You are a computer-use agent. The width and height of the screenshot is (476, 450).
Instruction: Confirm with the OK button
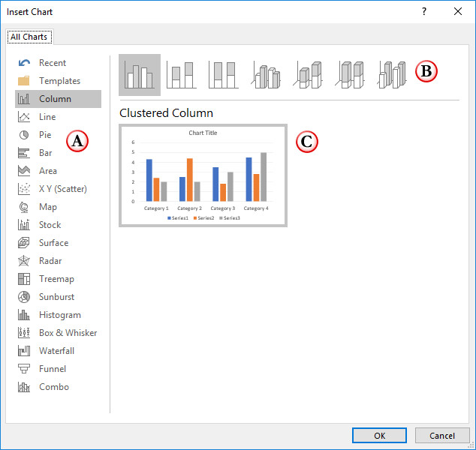click(x=379, y=436)
